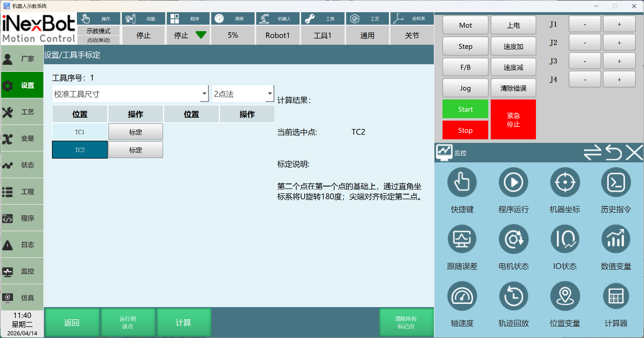644x338 pixels.
Task: Expand the program status 停止 green arrow
Action: pos(201,35)
